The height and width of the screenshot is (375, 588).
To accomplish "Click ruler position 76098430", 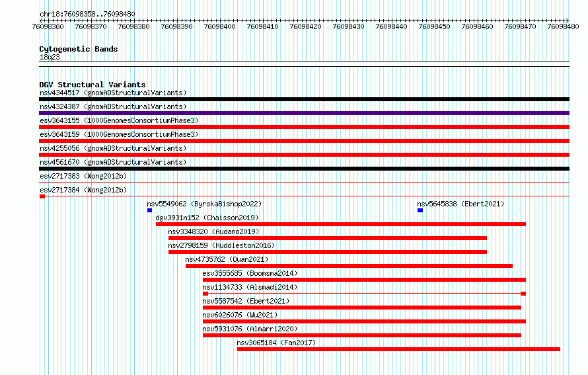I will (x=348, y=26).
